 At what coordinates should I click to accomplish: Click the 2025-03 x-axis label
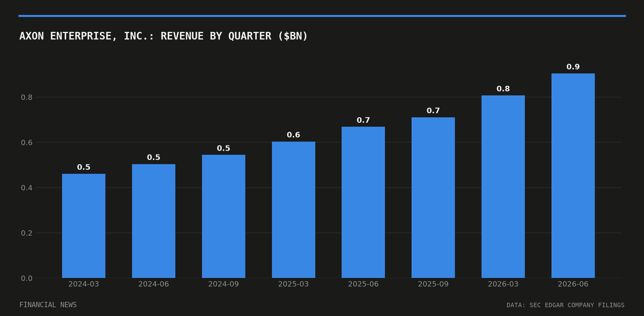294,284
